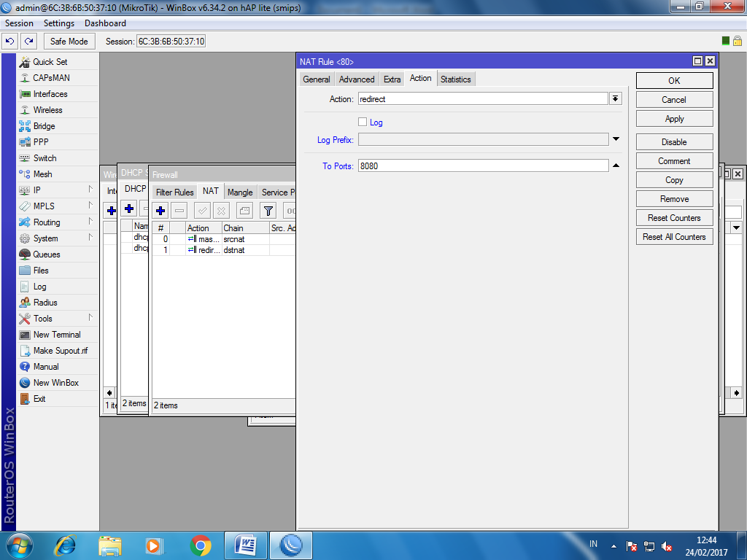Launch New Terminal
Viewport: 747px width, 560px height.
pyautogui.click(x=57, y=335)
